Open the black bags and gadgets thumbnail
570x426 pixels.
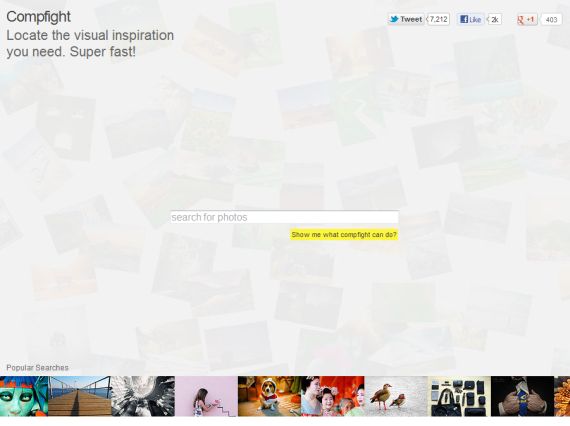(x=459, y=396)
